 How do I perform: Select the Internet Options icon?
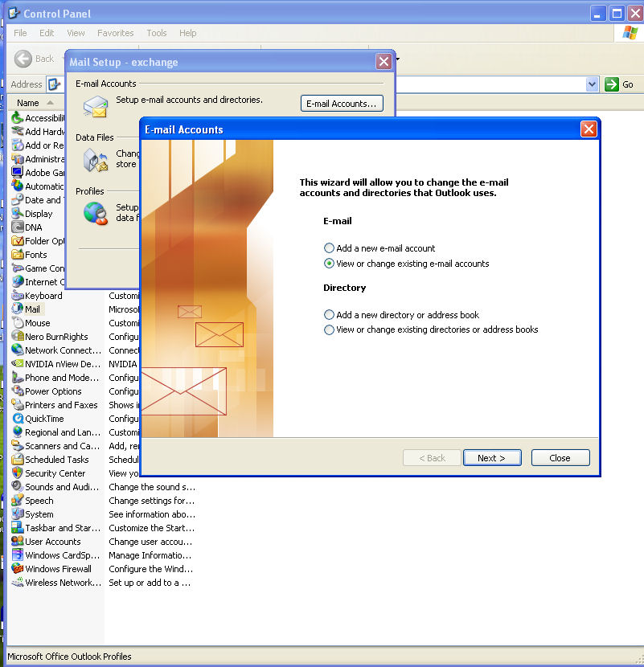pos(18,281)
